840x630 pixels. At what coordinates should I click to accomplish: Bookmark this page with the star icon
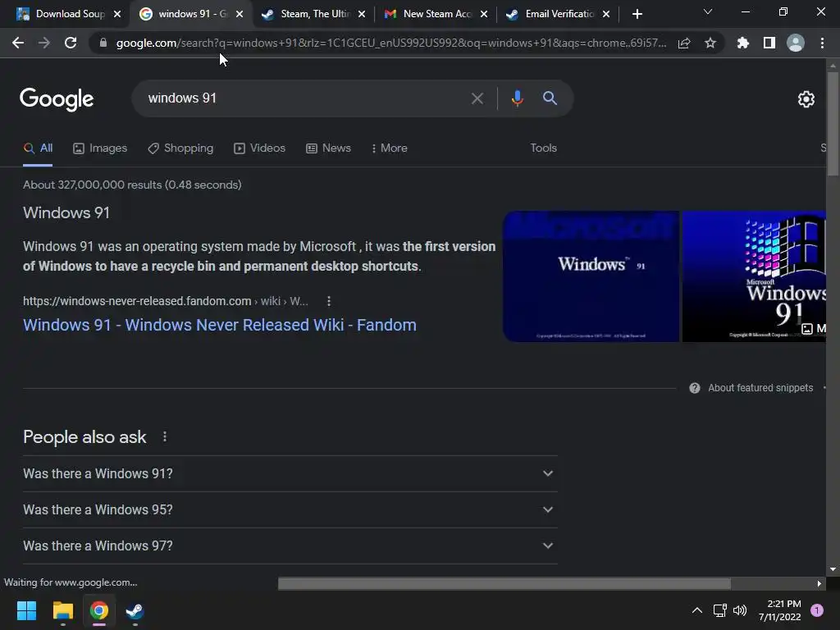[x=710, y=43]
